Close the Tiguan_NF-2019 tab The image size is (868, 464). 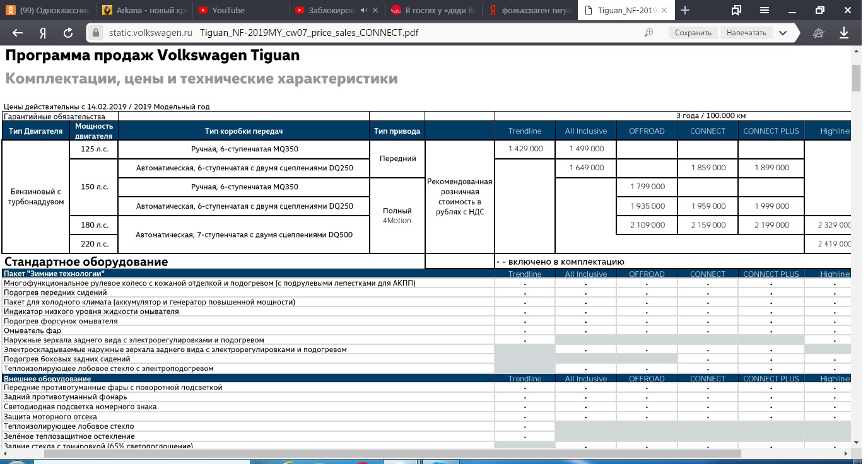(664, 10)
